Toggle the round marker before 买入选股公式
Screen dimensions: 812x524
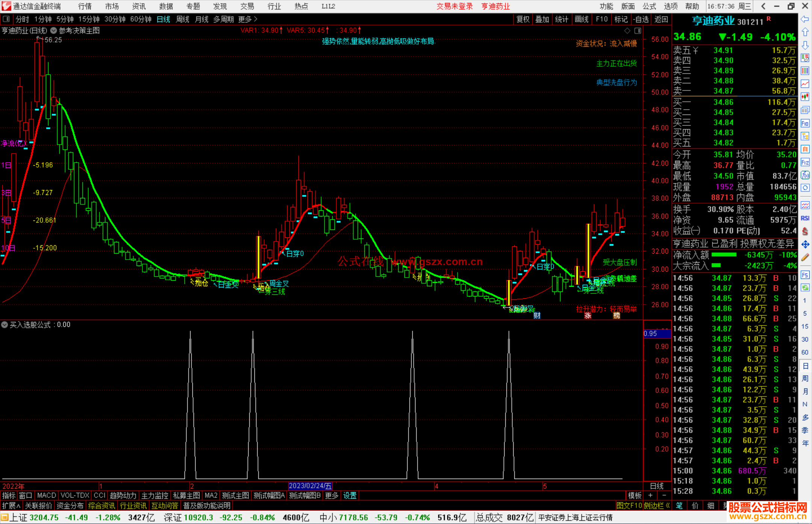click(5, 325)
